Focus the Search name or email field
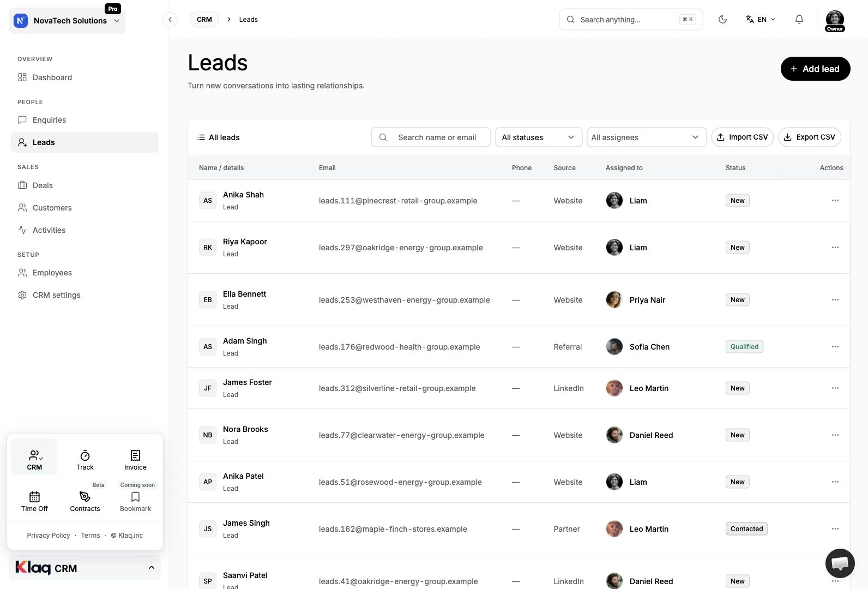The width and height of the screenshot is (868, 589). (x=431, y=137)
